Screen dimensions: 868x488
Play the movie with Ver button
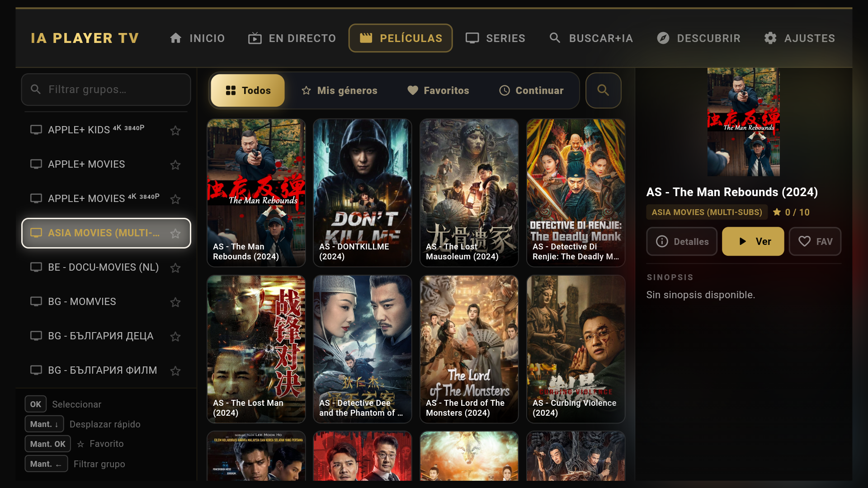[753, 242]
